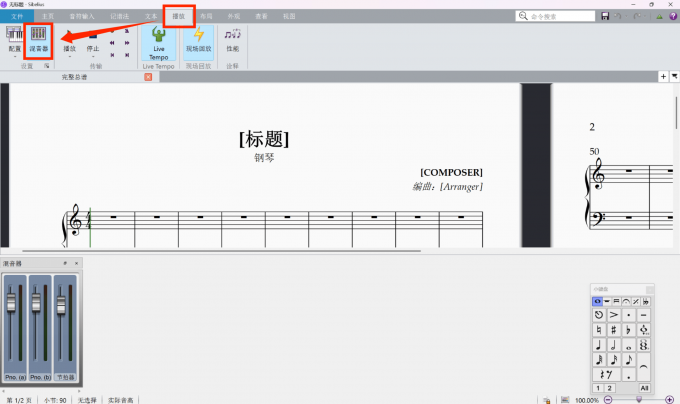Switch to the 外观 ribbon tab
The image size is (680, 404).
tap(234, 16)
